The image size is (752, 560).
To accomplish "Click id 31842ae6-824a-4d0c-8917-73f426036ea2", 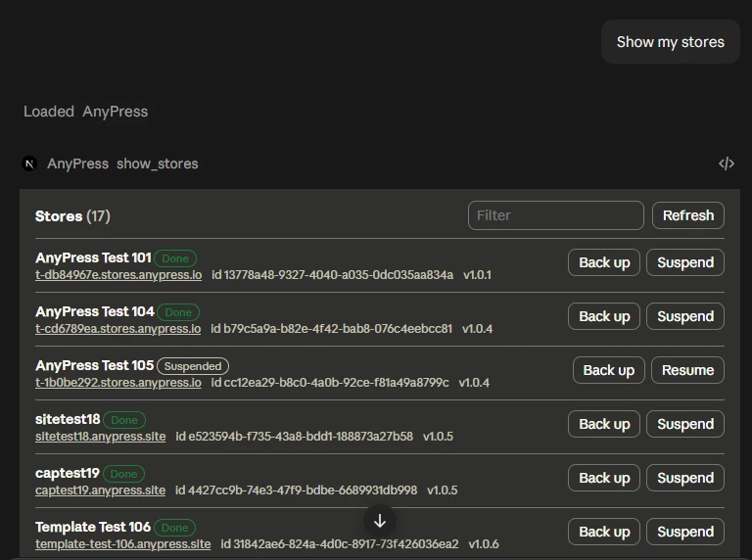I will pyautogui.click(x=340, y=544).
